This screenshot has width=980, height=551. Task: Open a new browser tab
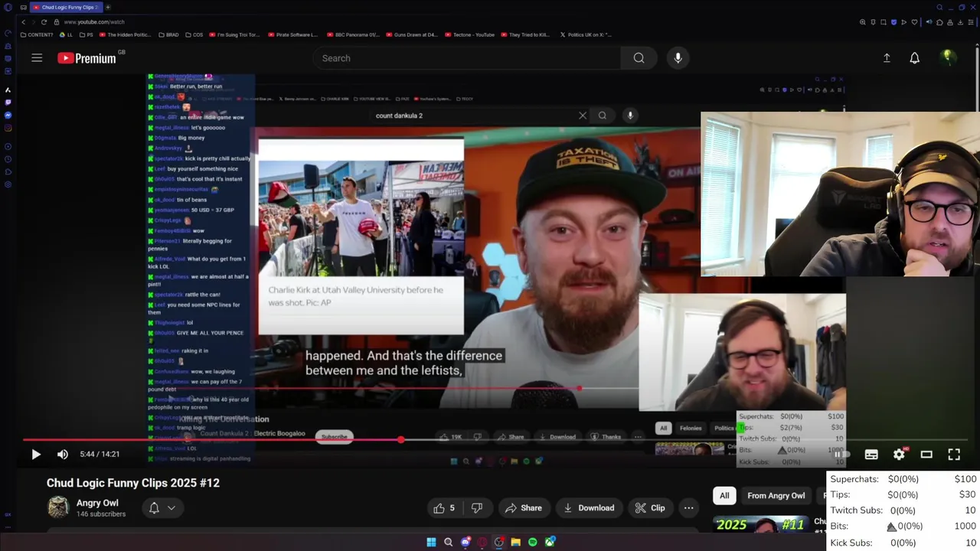(x=108, y=7)
